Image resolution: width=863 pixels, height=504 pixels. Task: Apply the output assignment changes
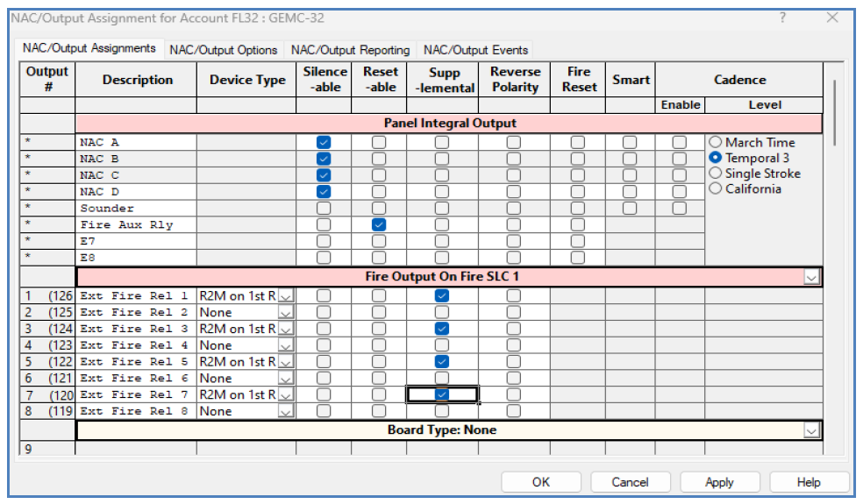pos(719,483)
